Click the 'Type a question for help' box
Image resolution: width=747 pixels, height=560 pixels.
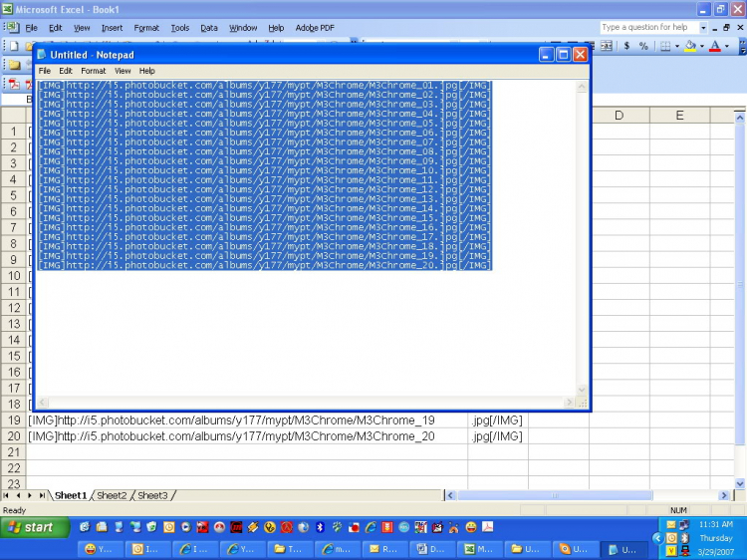(x=648, y=28)
